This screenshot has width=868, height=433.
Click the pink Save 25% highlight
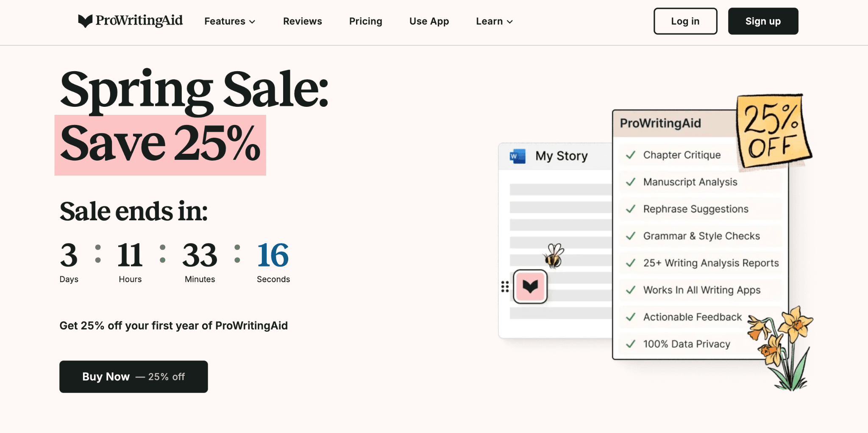point(160,145)
